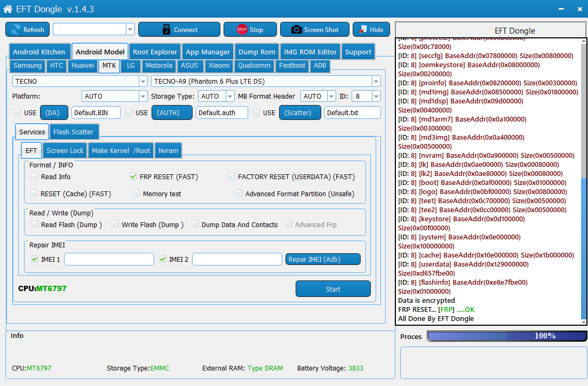Image resolution: width=588 pixels, height=386 pixels.
Task: Open the Support tab
Action: 358,52
